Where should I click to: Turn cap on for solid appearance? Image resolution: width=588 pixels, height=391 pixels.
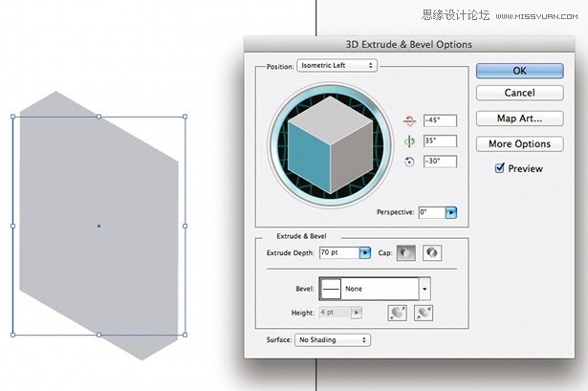point(406,252)
